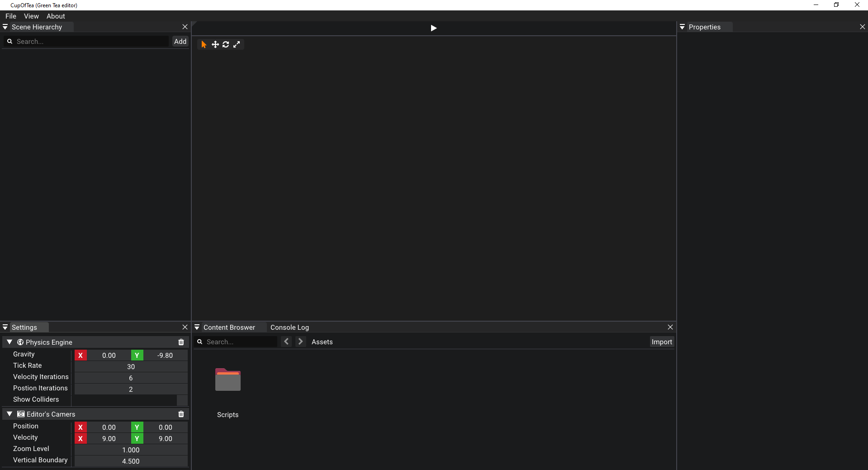Select the Content Browser tab

click(229, 328)
